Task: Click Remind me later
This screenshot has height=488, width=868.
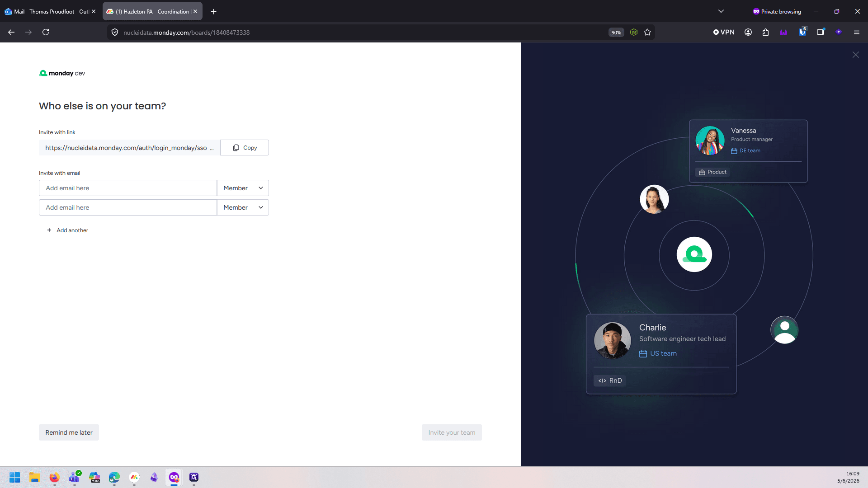Action: point(69,432)
